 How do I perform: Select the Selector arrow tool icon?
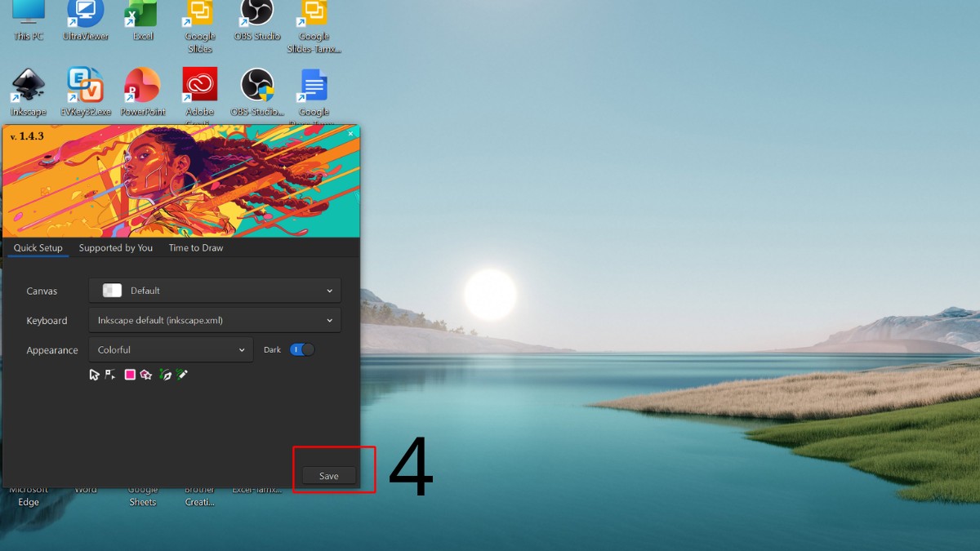click(x=94, y=374)
